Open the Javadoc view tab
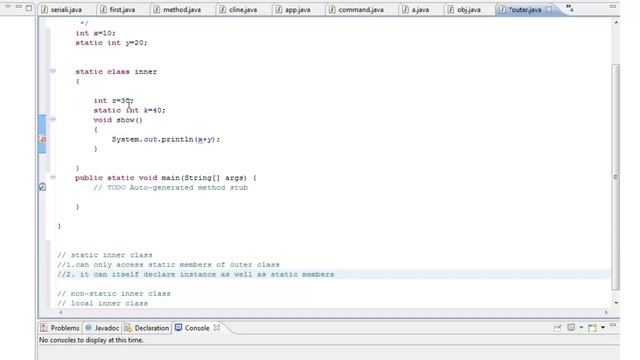This screenshot has height=360, width=640. [x=102, y=328]
